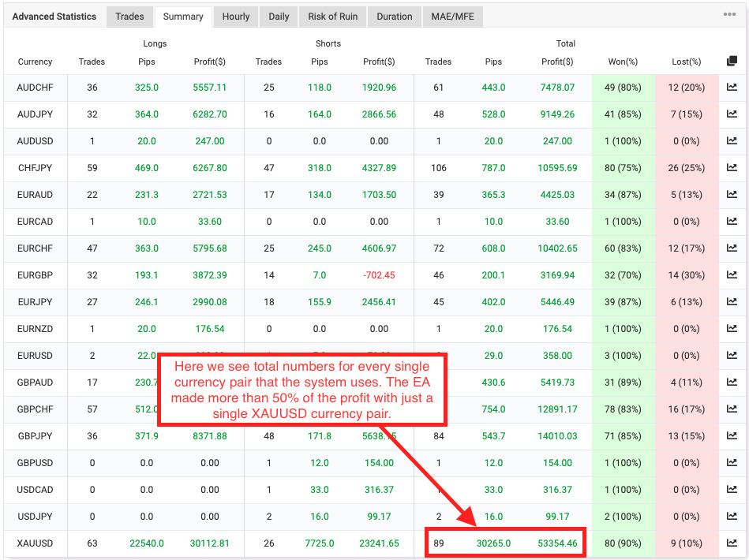The height and width of the screenshot is (560, 749).
Task: Switch to the Hourly tab
Action: click(x=236, y=17)
